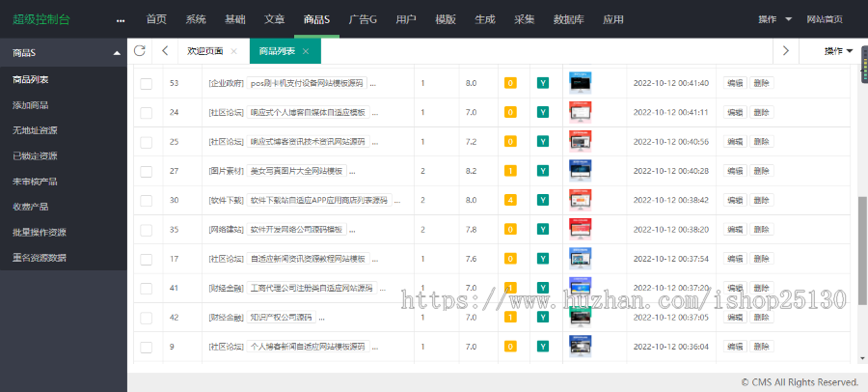The width and height of the screenshot is (868, 392).
Task: Click the three-dots sidebar toggle icon
Action: tap(121, 20)
